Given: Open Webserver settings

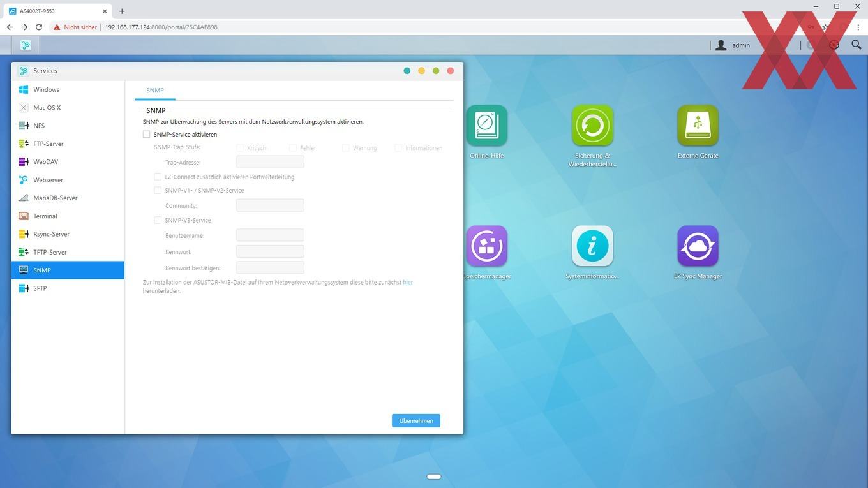Looking at the screenshot, I should tap(68, 180).
